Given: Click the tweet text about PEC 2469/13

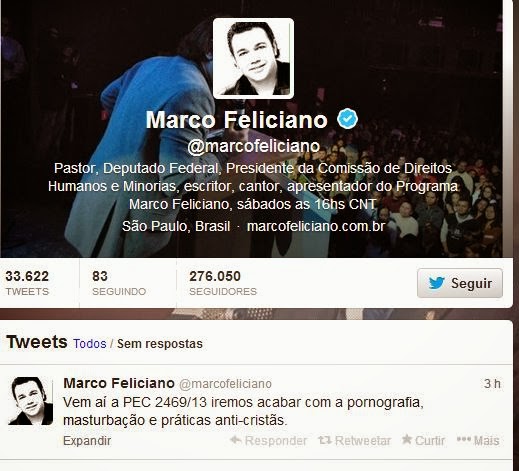Looking at the screenshot, I should [243, 411].
